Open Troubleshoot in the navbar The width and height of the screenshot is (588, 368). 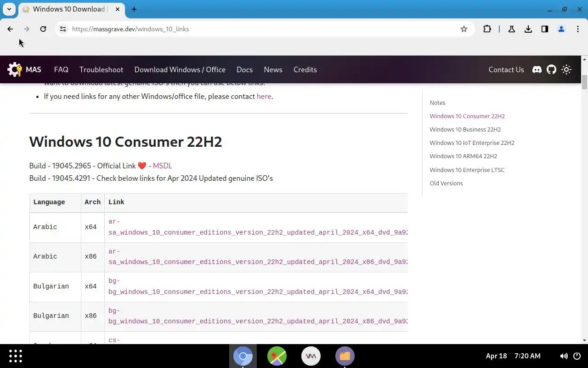[101, 69]
